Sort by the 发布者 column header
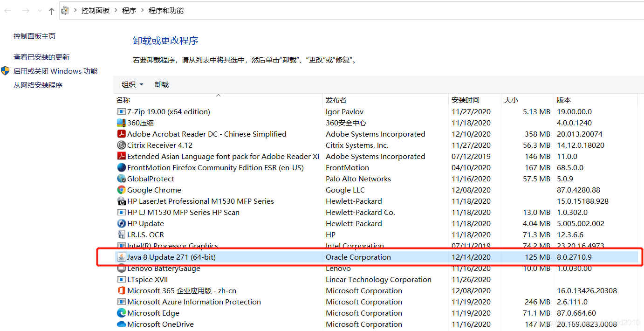This screenshot has height=331, width=644. tap(385, 100)
